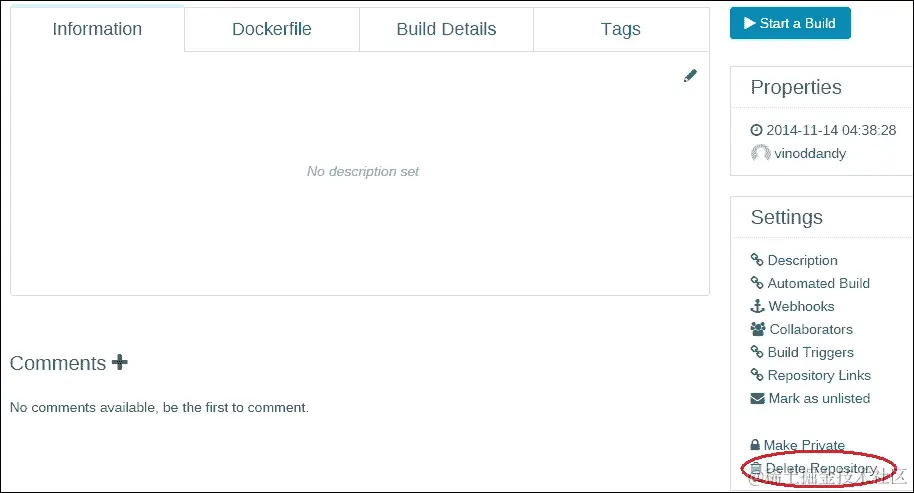The width and height of the screenshot is (914, 493).
Task: Click the 'No comments available' message
Action: (159, 407)
